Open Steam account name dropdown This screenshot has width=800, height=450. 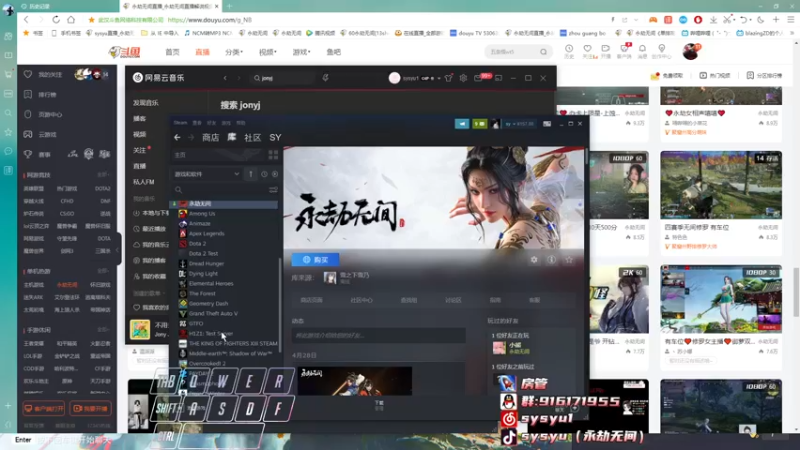pos(520,123)
